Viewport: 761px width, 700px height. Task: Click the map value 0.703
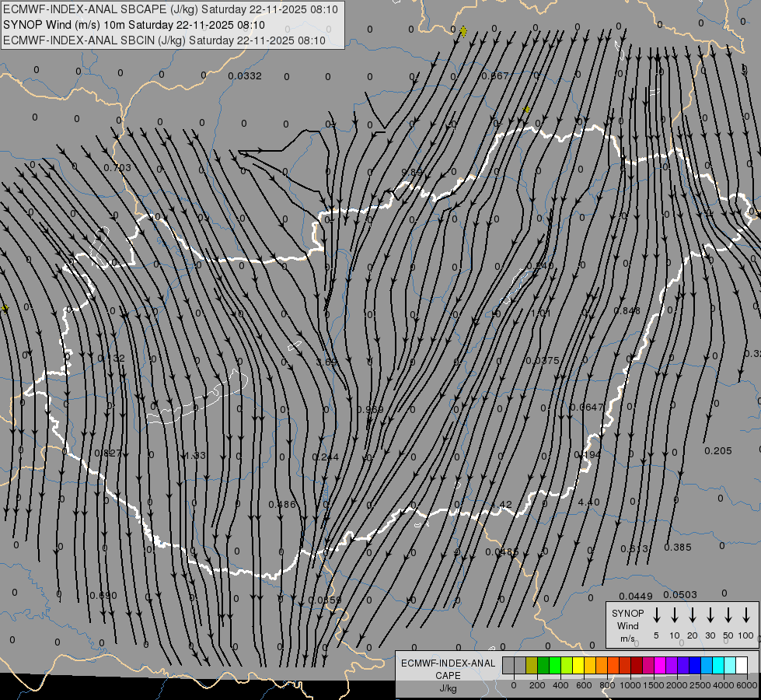coord(117,167)
